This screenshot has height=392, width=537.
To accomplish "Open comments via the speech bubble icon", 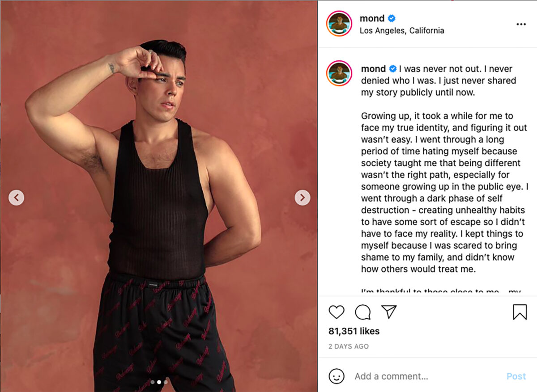I will (x=362, y=312).
